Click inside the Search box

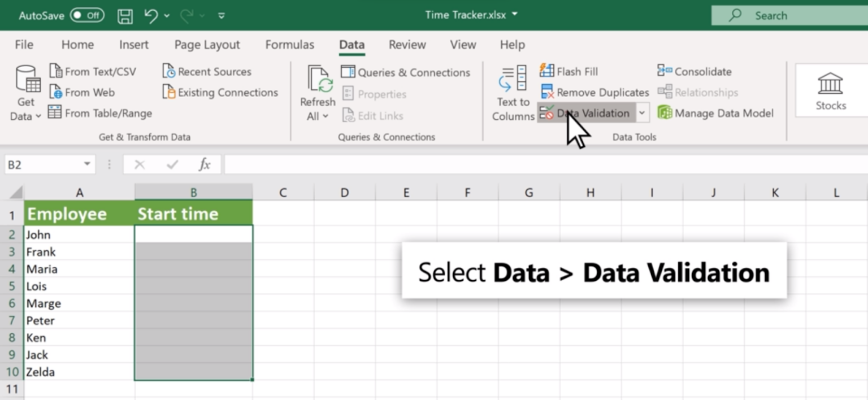click(791, 15)
